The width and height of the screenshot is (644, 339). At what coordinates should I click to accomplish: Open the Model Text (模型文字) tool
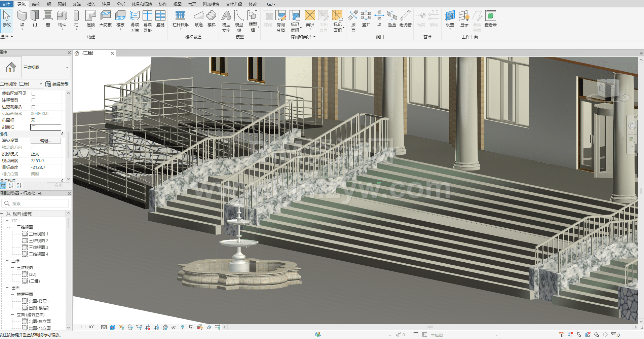click(226, 20)
